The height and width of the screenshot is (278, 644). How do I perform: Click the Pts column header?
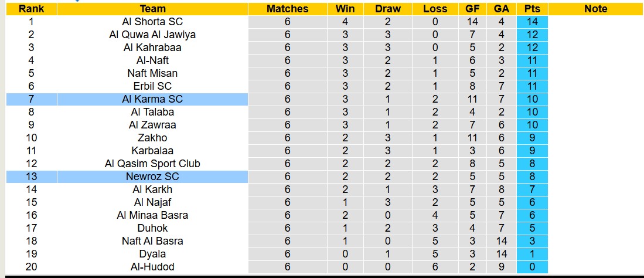point(532,9)
